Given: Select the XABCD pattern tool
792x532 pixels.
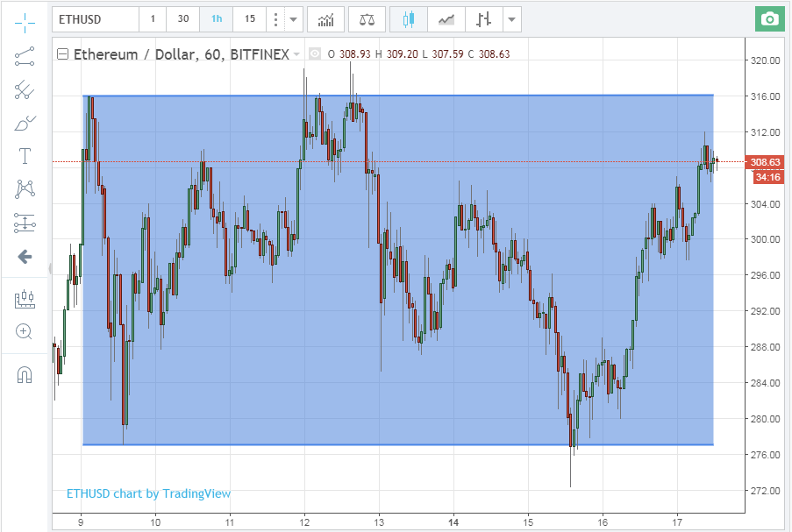Looking at the screenshot, I should click(x=25, y=188).
